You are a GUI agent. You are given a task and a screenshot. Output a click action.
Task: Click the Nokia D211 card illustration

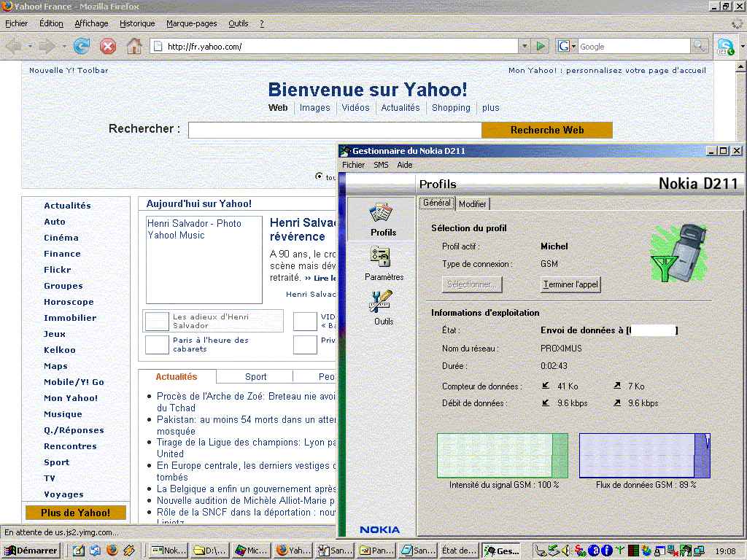680,253
